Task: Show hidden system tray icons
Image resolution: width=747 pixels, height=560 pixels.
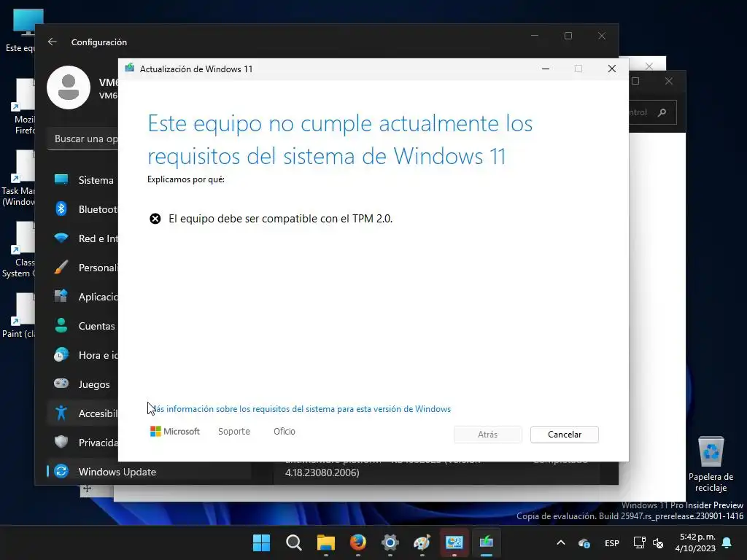Action: pyautogui.click(x=561, y=542)
